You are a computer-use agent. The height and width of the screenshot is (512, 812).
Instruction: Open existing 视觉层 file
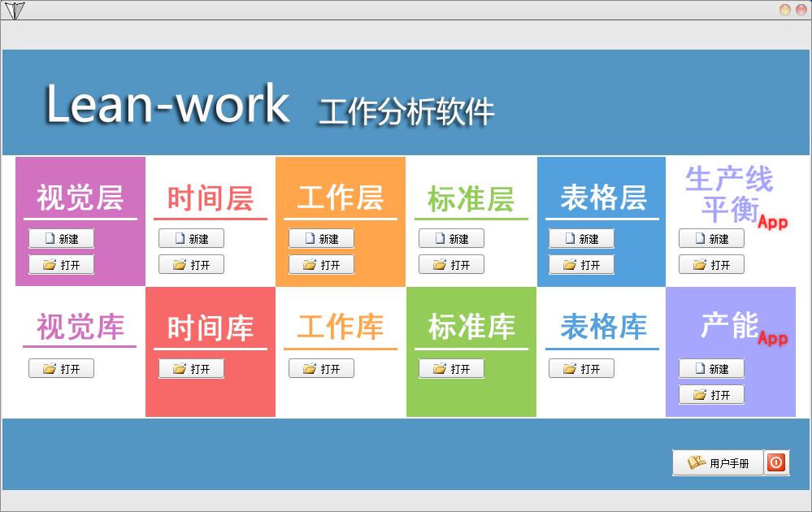click(x=61, y=265)
